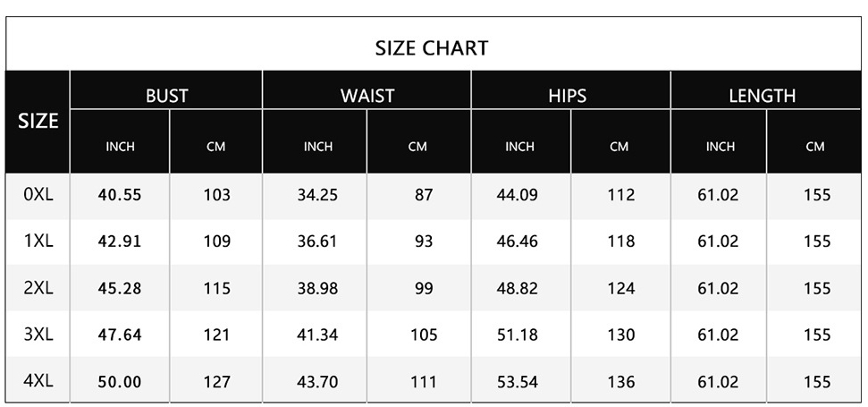The image size is (868, 407).
Task: Select the WAIST column header
Action: (367, 96)
